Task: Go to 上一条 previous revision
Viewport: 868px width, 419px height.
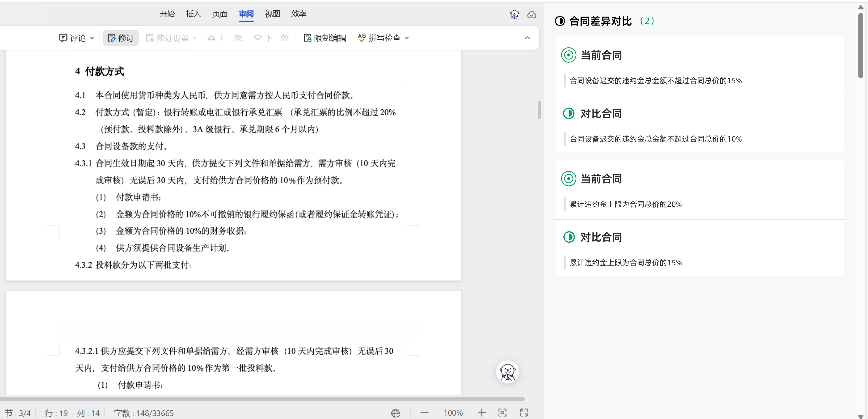Action: 225,38
